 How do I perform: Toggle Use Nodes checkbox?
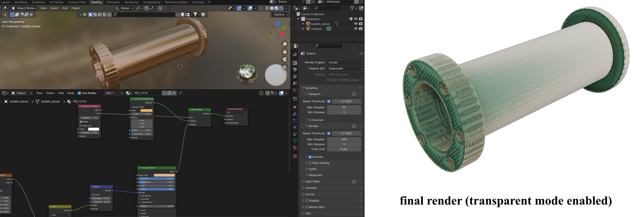click(79, 93)
